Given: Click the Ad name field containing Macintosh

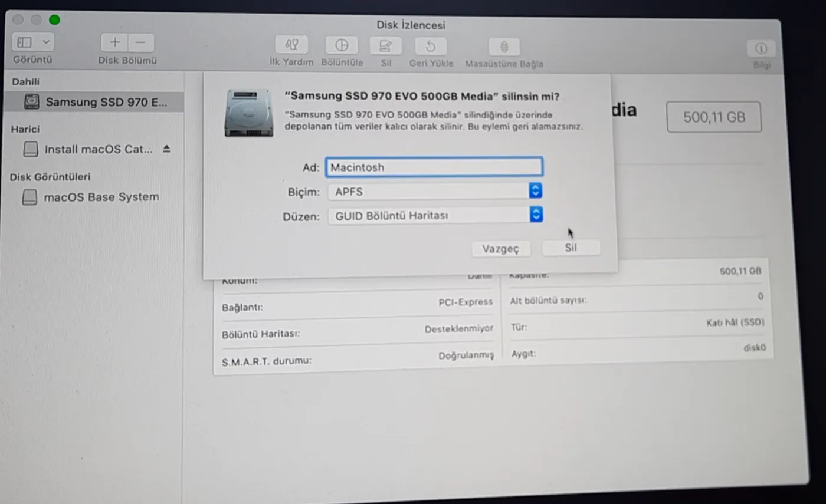Looking at the screenshot, I should click(x=434, y=167).
